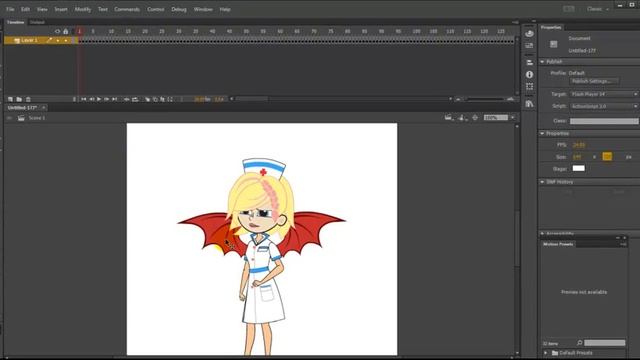Open the Modify menu
This screenshot has width=640, height=360.
point(82,9)
